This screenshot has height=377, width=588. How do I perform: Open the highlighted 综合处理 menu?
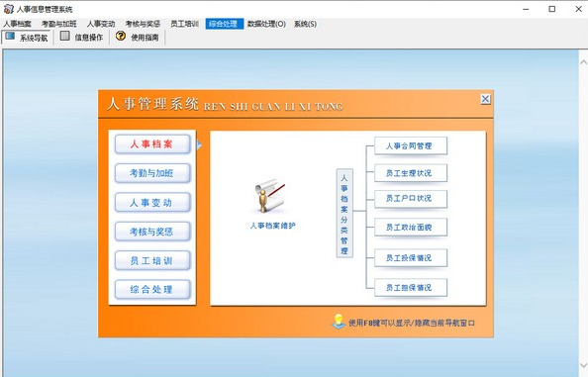click(x=225, y=24)
